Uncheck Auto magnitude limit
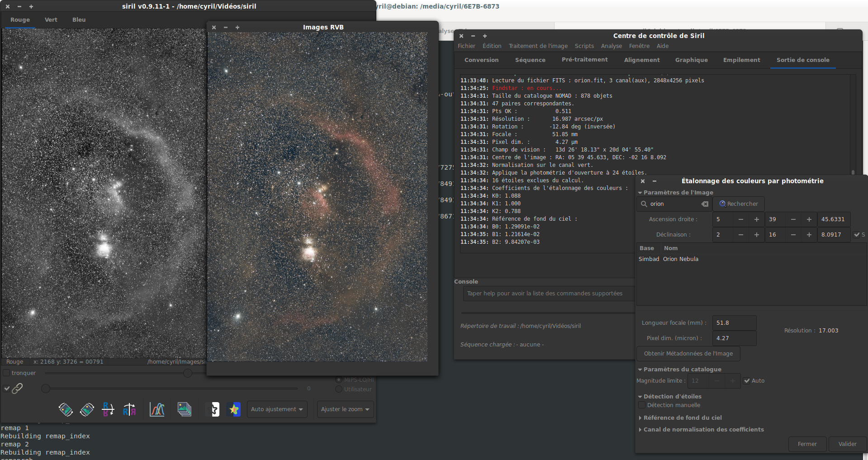868x460 pixels. click(747, 381)
